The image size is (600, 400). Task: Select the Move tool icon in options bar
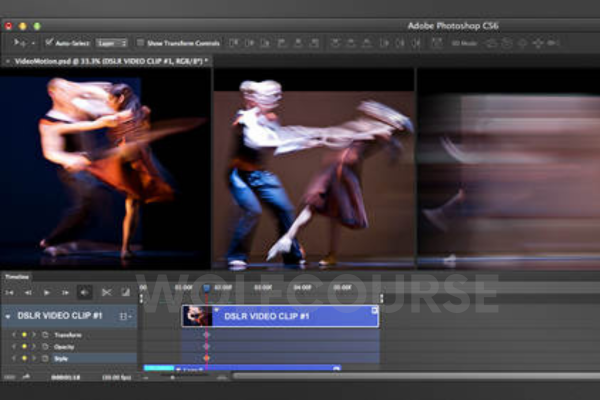coord(20,43)
